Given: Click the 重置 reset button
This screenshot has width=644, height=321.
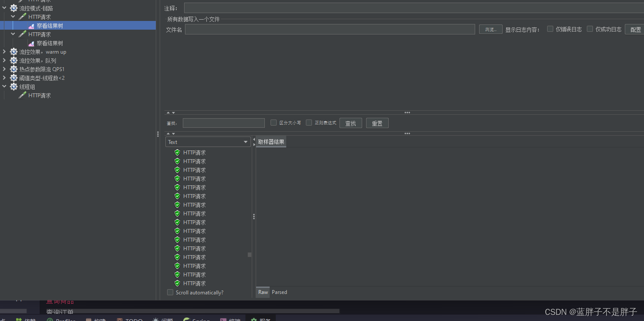Looking at the screenshot, I should (377, 123).
